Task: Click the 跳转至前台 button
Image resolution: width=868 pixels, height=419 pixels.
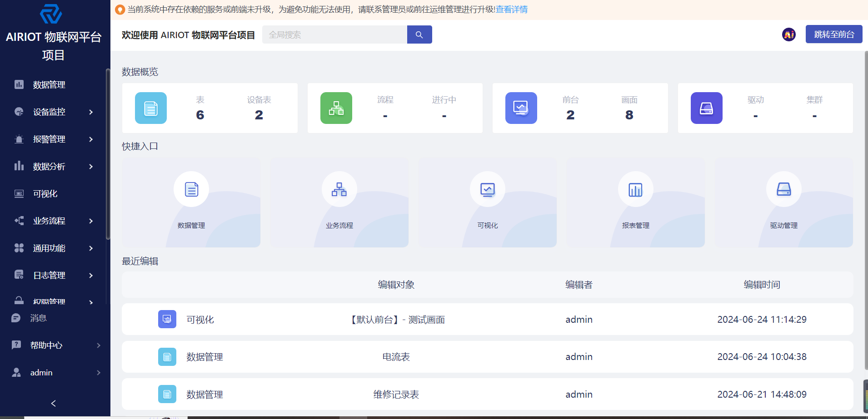Action: coord(834,34)
